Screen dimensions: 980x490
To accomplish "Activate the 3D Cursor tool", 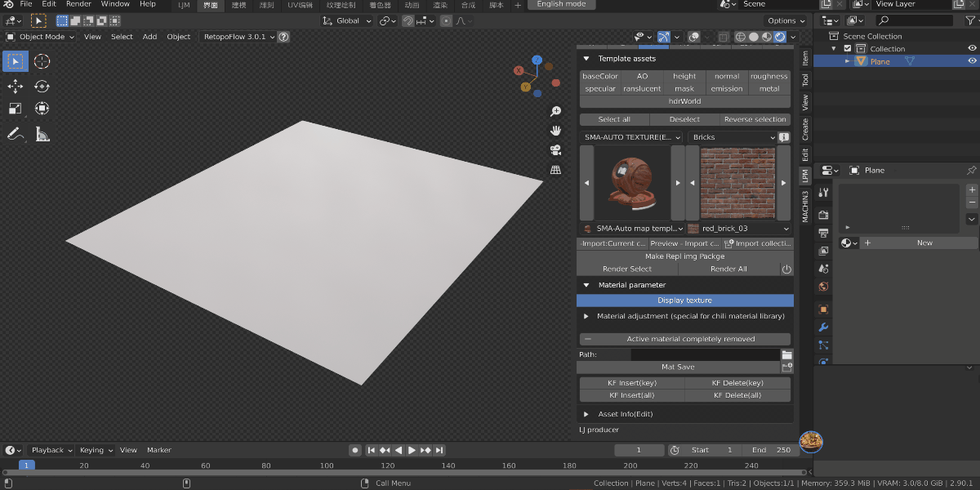I will click(x=42, y=61).
